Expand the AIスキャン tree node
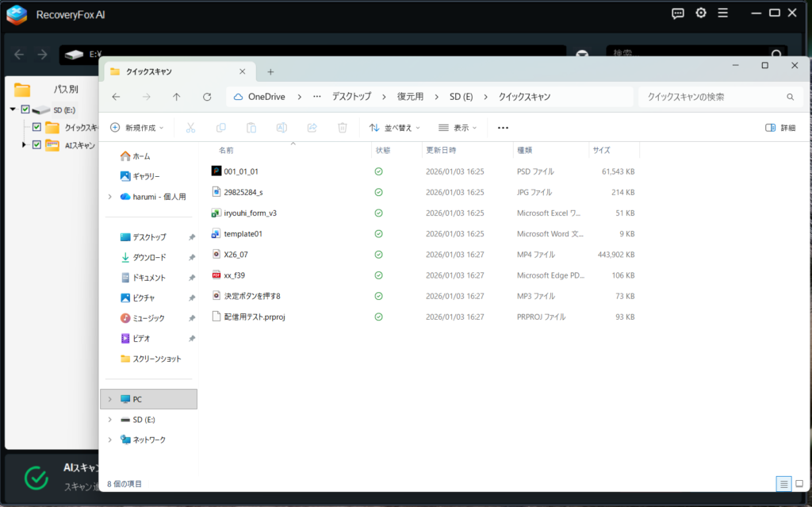Viewport: 812px width, 507px height. (25, 144)
